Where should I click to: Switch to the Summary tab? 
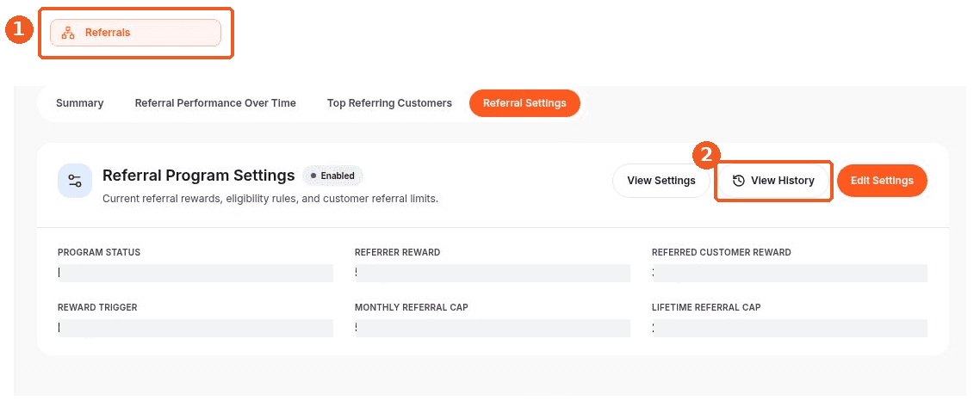80,103
